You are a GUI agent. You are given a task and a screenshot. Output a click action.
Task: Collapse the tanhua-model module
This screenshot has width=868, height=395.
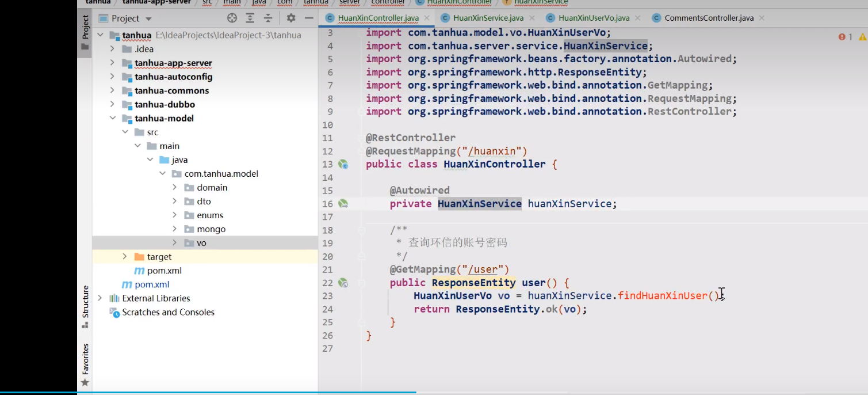click(113, 118)
